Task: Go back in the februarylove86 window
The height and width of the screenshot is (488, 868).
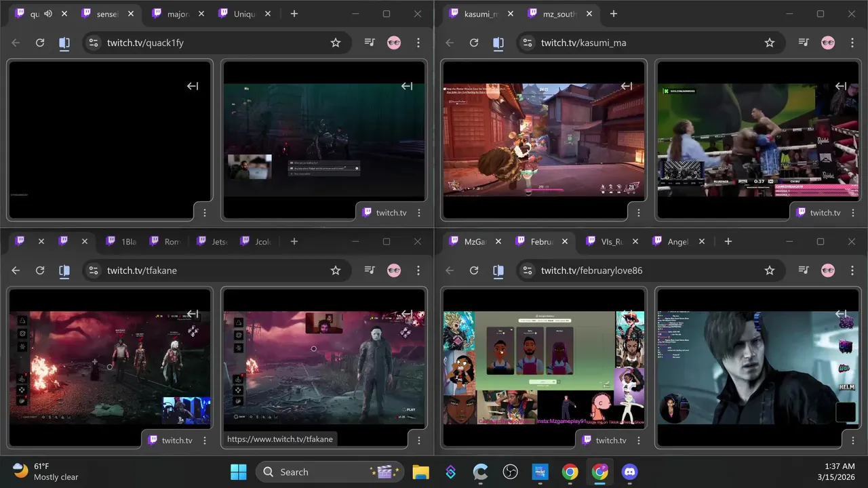Action: 450,270
